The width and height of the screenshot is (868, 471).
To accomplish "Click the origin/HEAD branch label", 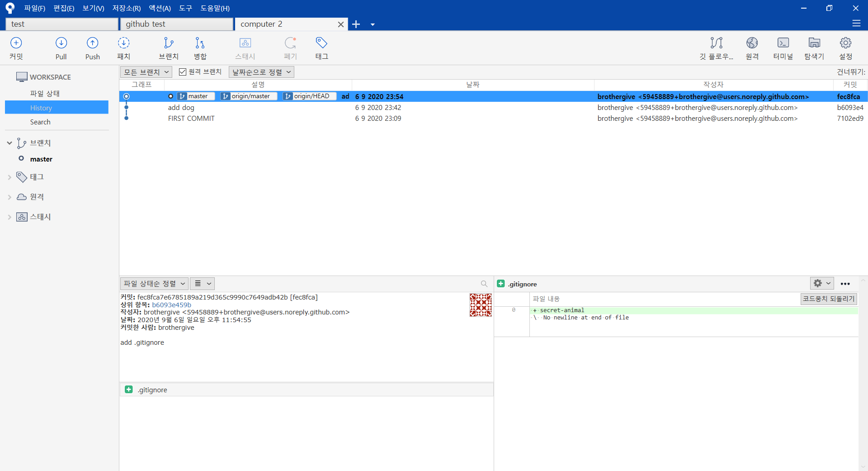I will tap(310, 96).
